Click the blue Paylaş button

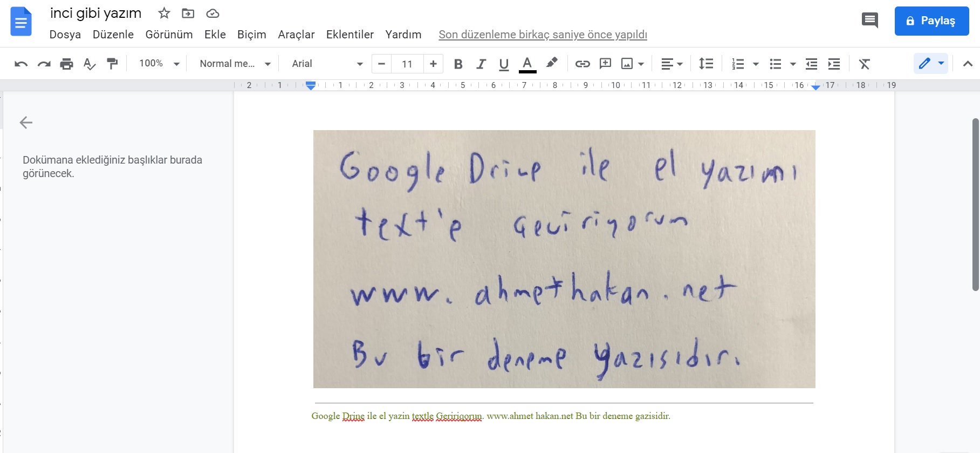931,21
